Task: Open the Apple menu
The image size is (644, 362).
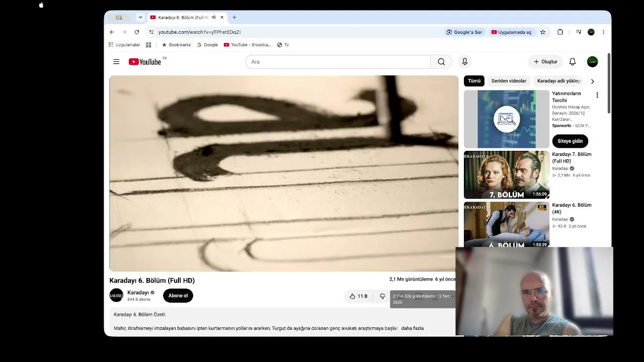Action: click(41, 5)
